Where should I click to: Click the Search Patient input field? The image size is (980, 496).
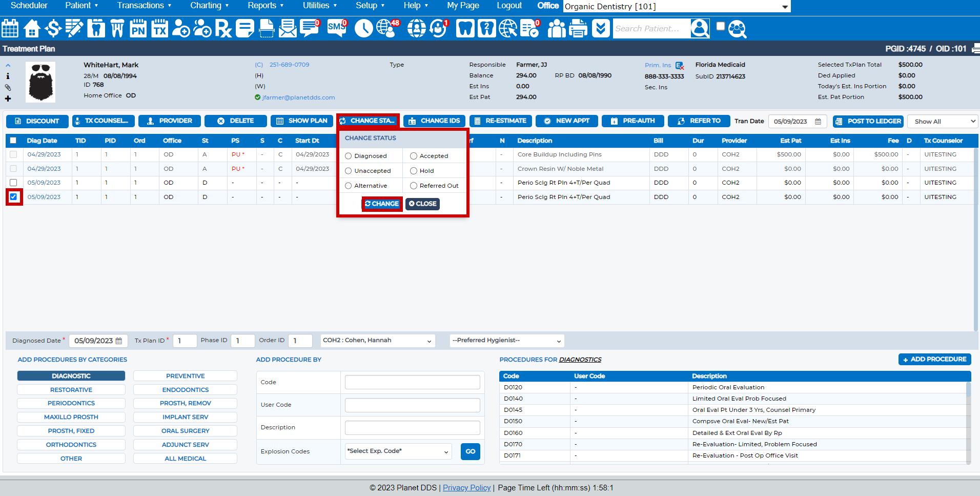click(x=651, y=29)
